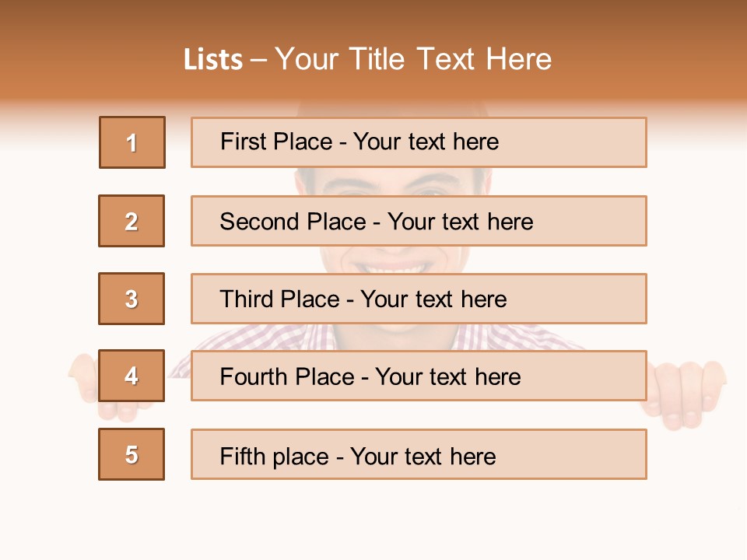Viewport: 747px width, 560px height.
Task: Click the man's smile in the background
Action: [x=393, y=264]
